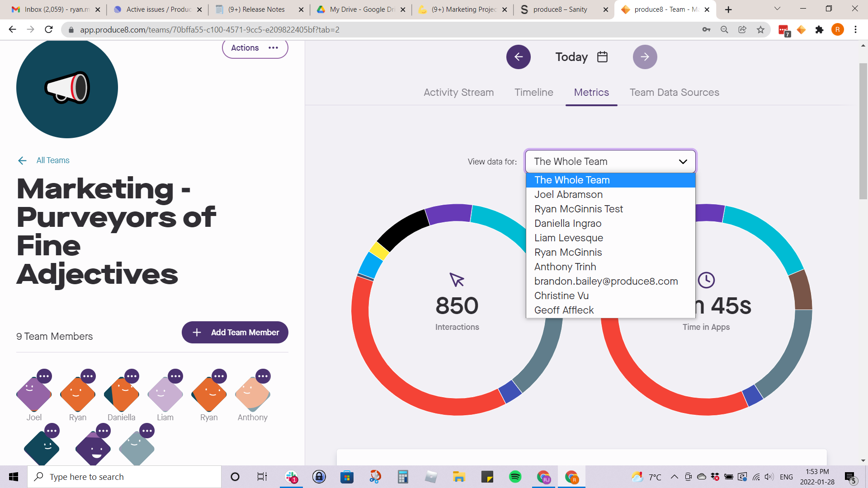868x488 pixels.
Task: Click the megaphone team avatar
Action: [67, 88]
